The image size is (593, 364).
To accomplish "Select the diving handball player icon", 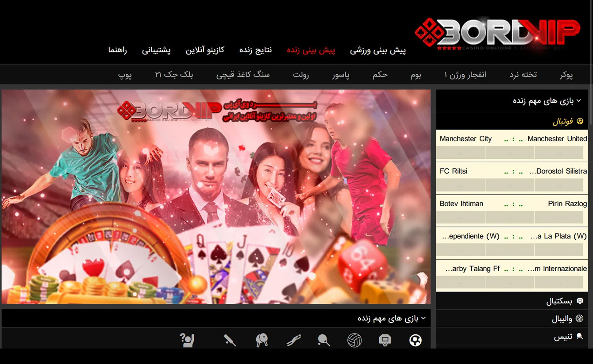I will click(293, 340).
